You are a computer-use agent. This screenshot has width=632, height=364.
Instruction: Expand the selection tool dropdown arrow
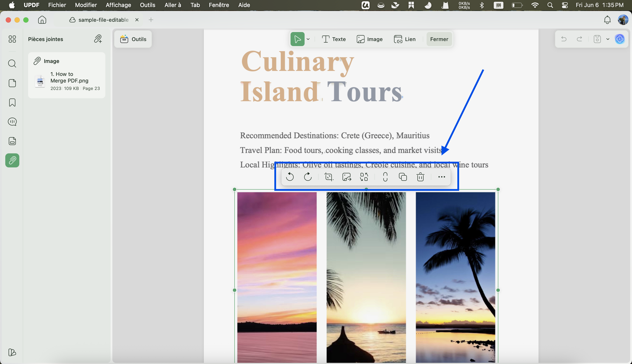pyautogui.click(x=308, y=39)
